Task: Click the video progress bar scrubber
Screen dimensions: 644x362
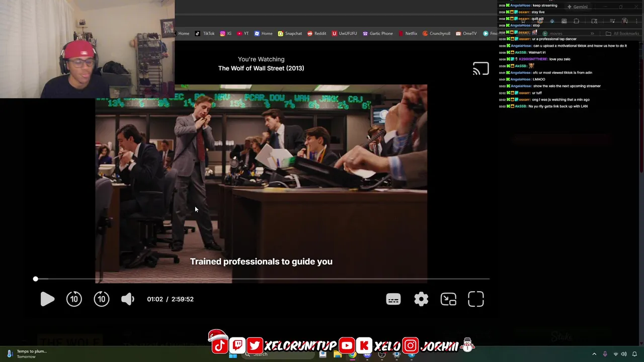Action: coord(35,279)
